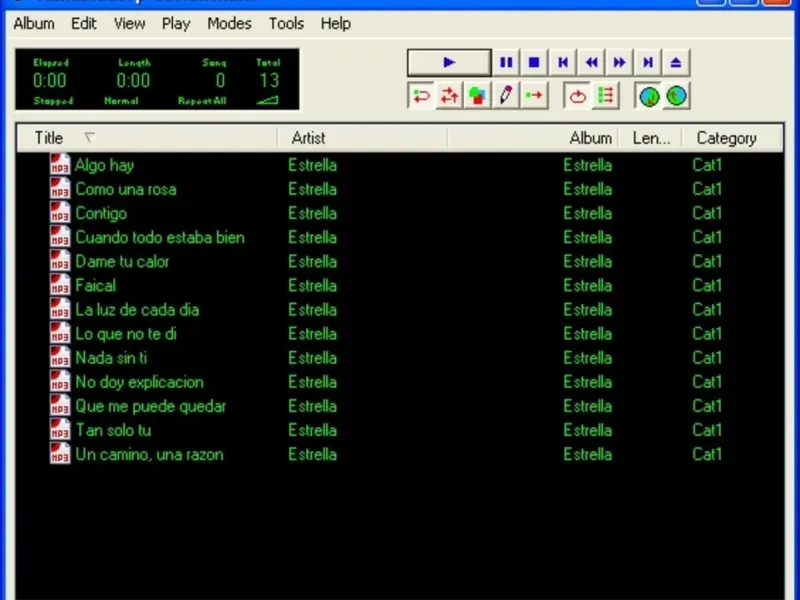Click the first globe icon

tap(649, 96)
